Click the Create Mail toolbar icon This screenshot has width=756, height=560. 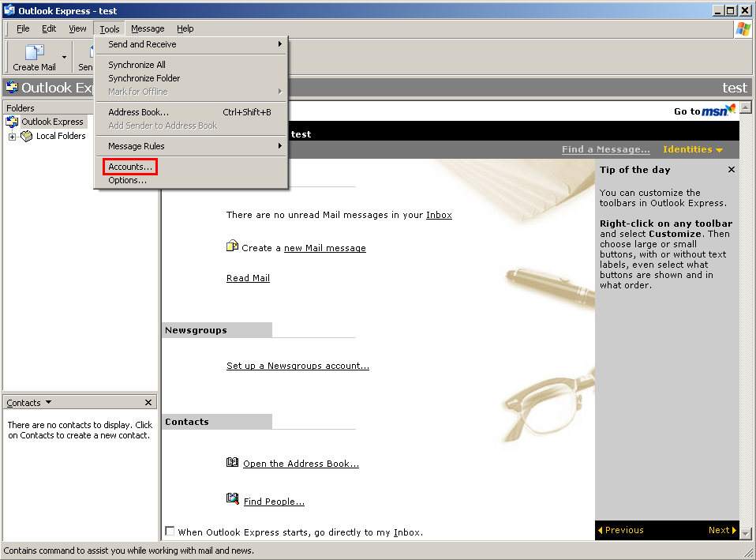pos(34,52)
